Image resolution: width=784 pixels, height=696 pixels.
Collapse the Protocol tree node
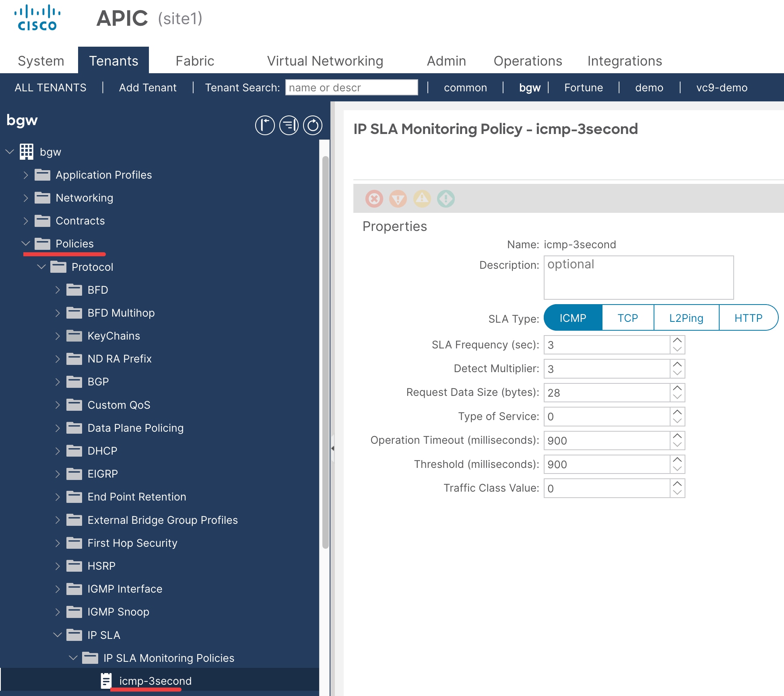[x=41, y=267]
